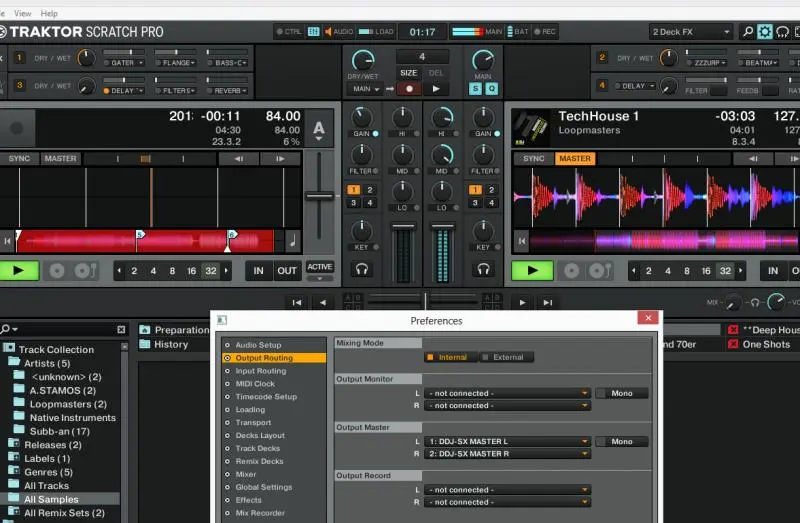Select All Tracks in the browser tree
Image resolution: width=800 pixels, height=523 pixels.
pyautogui.click(x=45, y=486)
